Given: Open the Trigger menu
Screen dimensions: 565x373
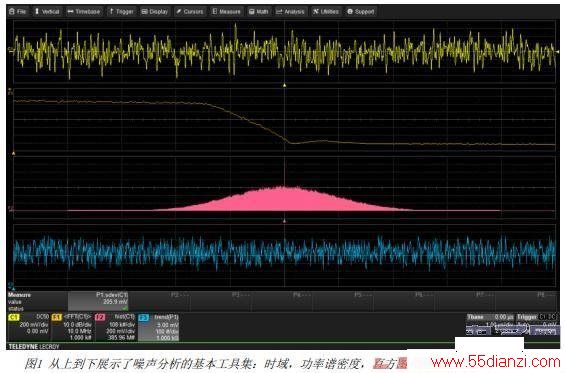Looking at the screenshot, I should 122,12.
